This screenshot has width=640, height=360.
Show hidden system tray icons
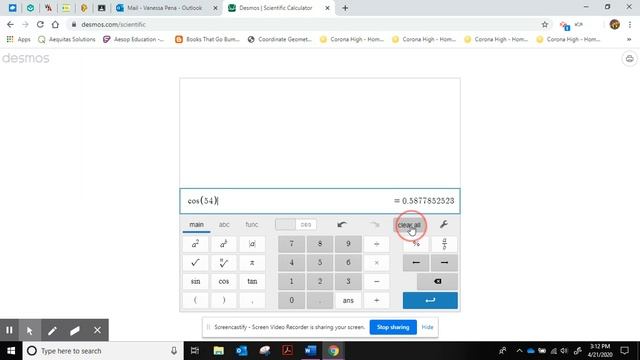[x=519, y=351]
